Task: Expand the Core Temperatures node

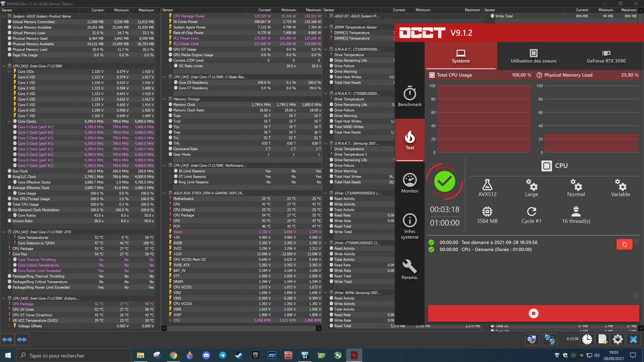Action: (9, 238)
